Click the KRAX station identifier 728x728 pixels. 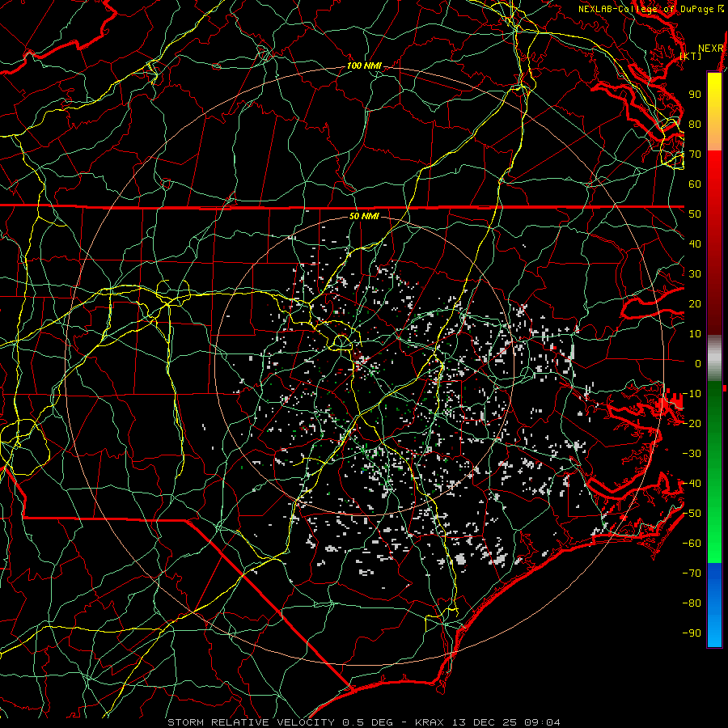point(430,722)
